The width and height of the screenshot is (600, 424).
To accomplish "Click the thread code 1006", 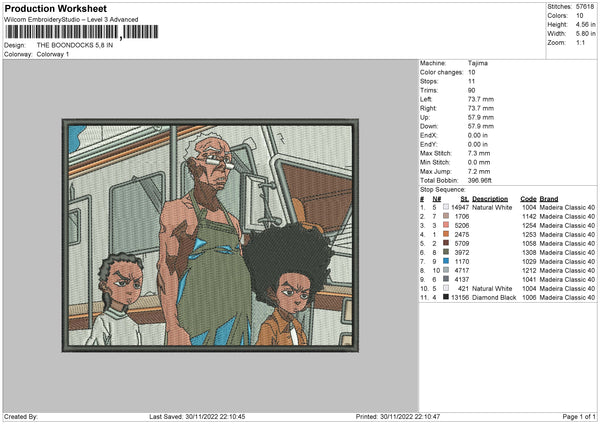I will [529, 297].
